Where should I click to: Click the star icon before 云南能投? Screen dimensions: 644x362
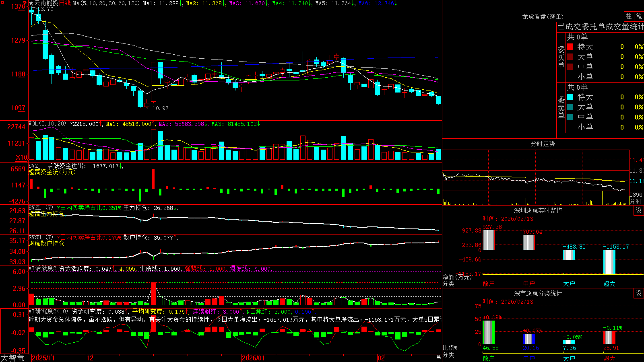(31, 3)
